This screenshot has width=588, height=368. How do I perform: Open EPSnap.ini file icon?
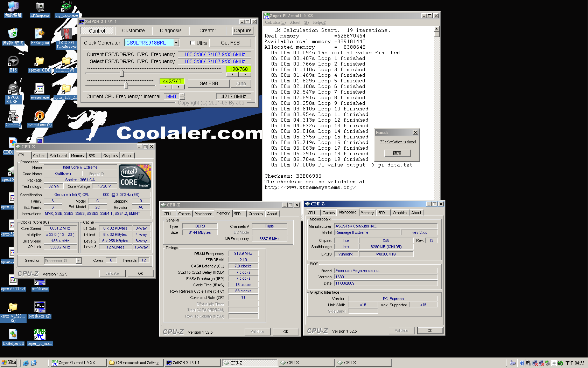click(40, 37)
